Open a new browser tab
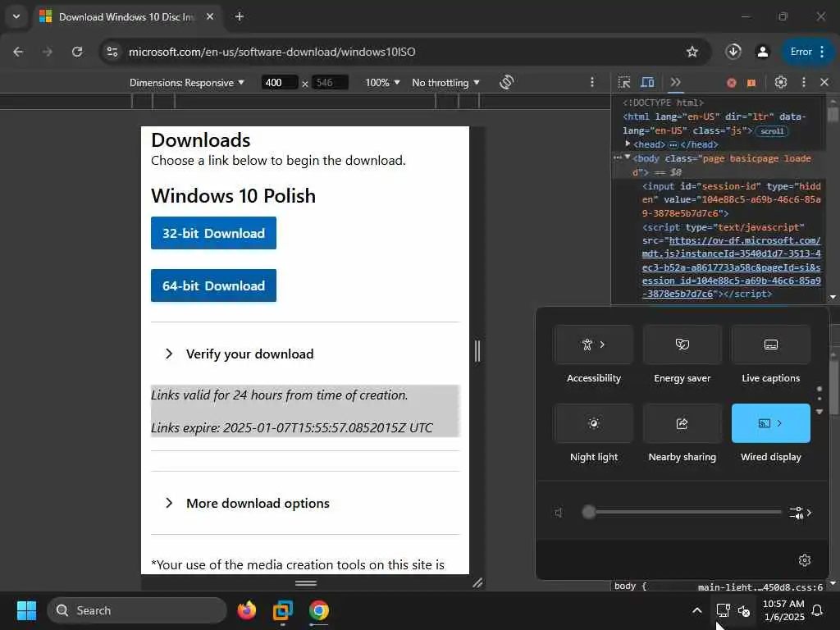 [x=240, y=16]
